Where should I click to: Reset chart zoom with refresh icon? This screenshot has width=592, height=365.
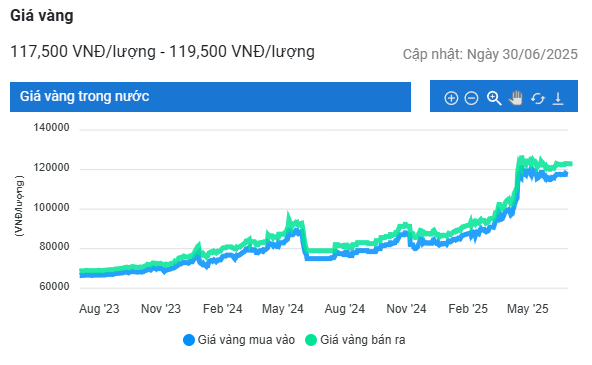(538, 99)
